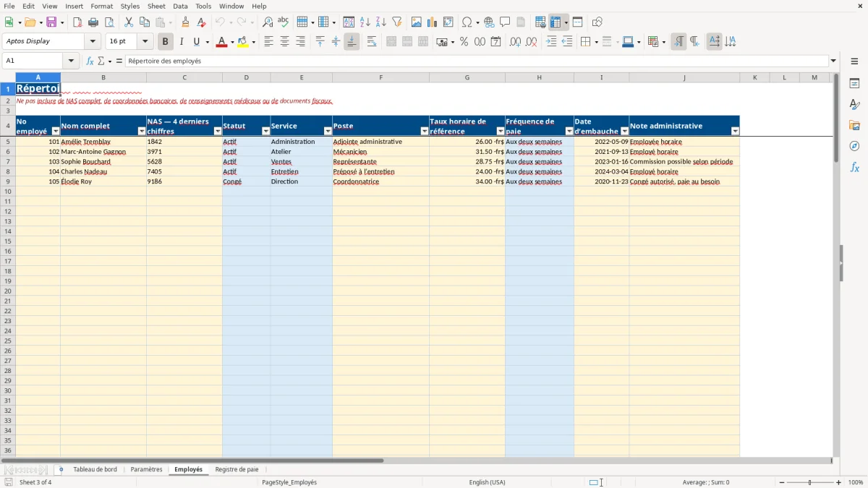Viewport: 868px width, 488px height.
Task: Sort descending Z to A
Action: click(381, 22)
